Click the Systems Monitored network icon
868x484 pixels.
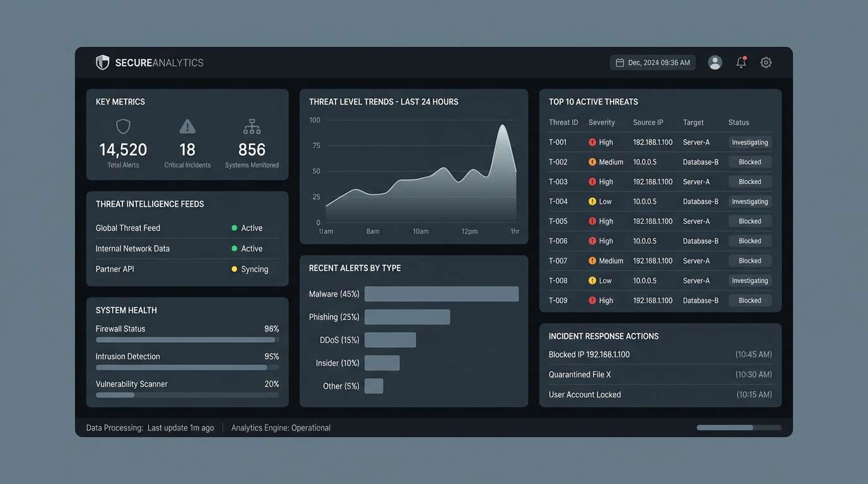[252, 126]
